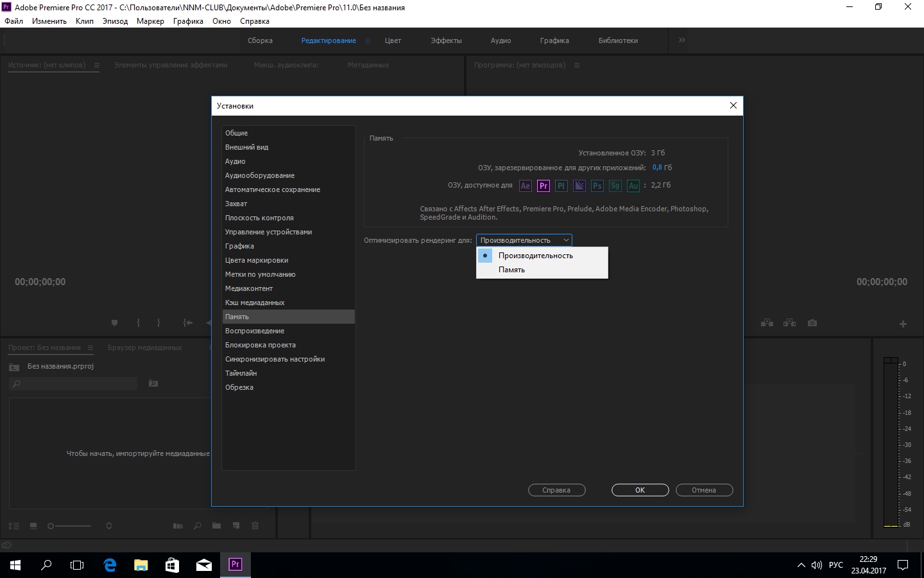The image size is (924, 578).
Task: Click the Audition (Au) icon in the RAM row
Action: coord(633,186)
